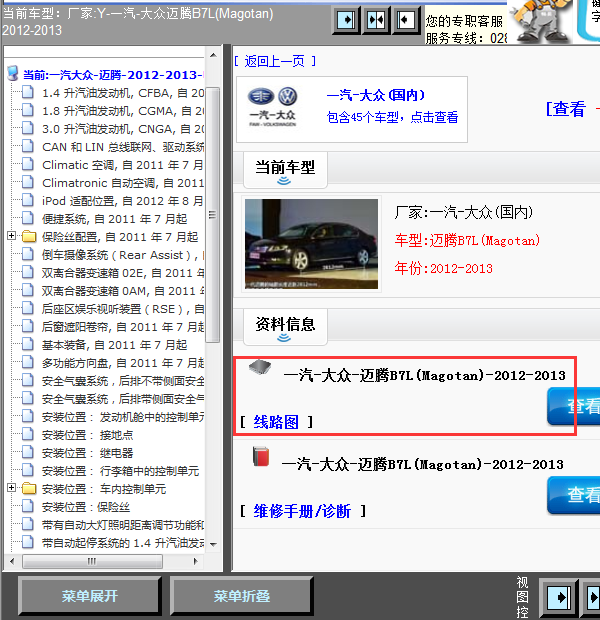Click document icon for CAN 和 LIN 总线联网
600x620 pixels.
28,146
